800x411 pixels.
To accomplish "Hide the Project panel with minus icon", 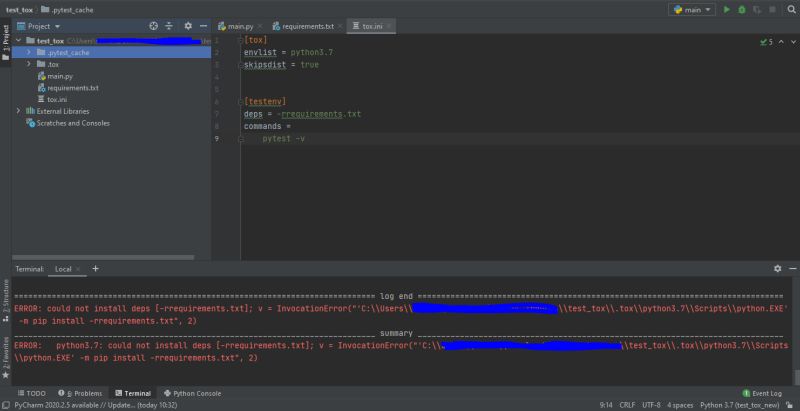I will coord(203,26).
